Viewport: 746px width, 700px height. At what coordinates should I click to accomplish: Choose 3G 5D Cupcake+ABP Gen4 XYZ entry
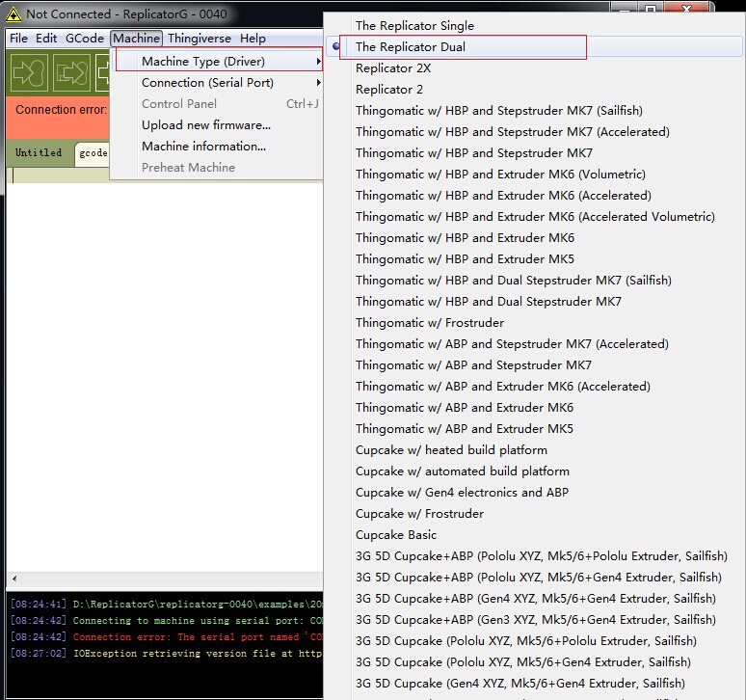(534, 598)
